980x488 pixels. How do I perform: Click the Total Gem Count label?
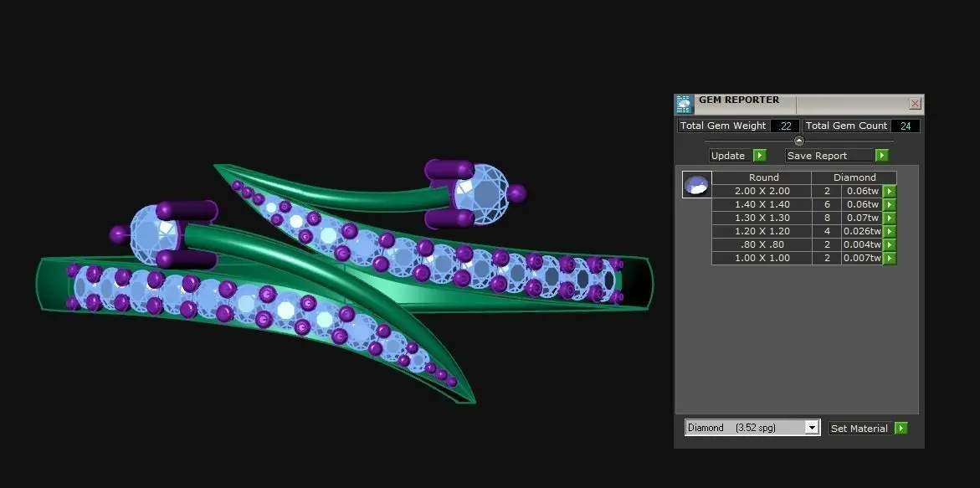pos(846,126)
